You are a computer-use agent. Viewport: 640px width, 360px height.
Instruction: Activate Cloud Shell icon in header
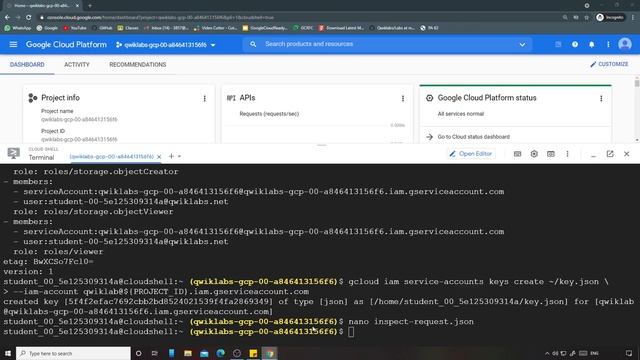coord(558,44)
